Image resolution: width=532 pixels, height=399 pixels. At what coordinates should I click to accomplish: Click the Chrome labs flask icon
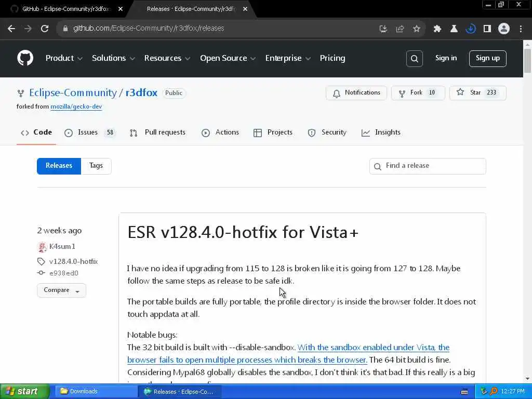click(x=454, y=29)
